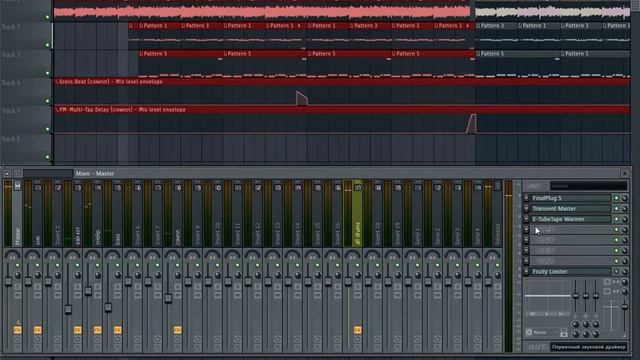Click the mixer view toggle beside options arrow
640x360 pixels.
(x=18, y=174)
